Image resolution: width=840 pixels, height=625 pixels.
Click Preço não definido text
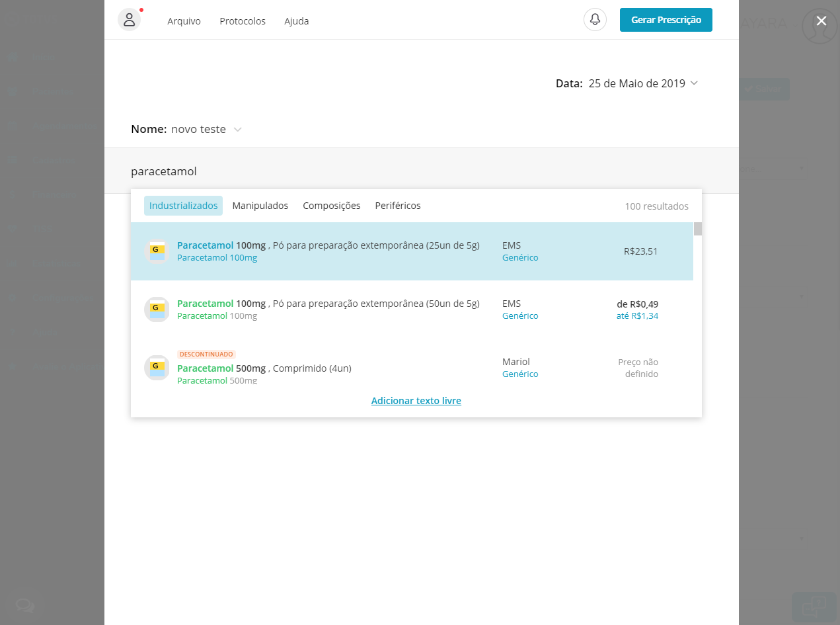tap(638, 368)
